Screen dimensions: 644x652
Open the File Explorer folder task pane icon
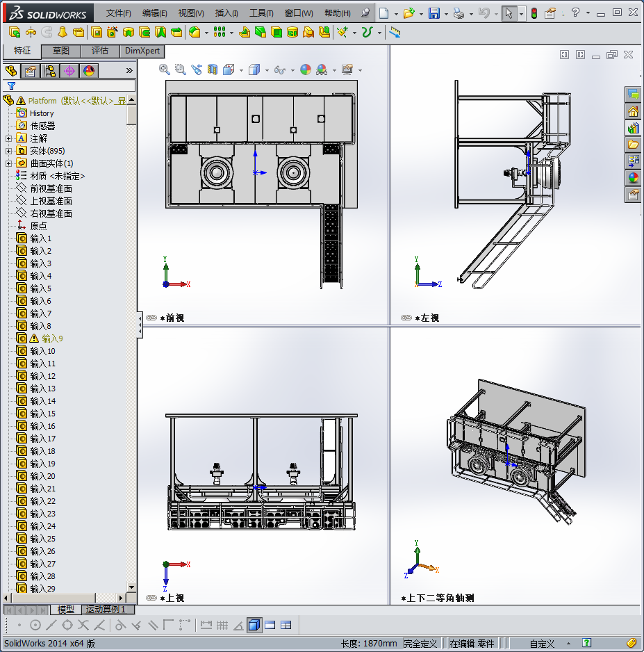click(x=633, y=145)
